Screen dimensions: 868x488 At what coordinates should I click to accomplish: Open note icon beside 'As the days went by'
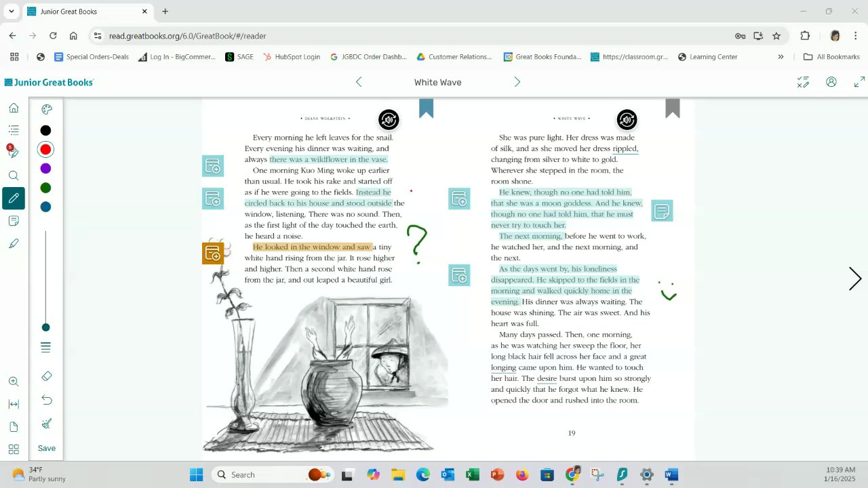[x=459, y=275]
